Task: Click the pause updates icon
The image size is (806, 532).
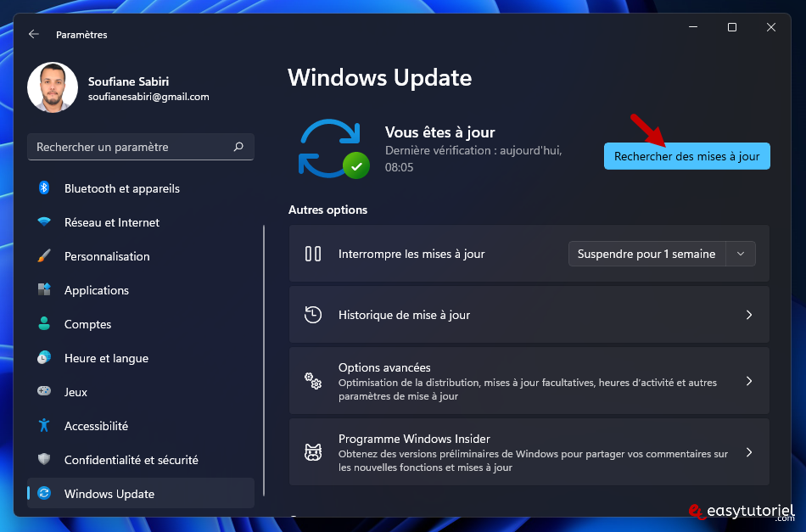Action: [x=313, y=254]
